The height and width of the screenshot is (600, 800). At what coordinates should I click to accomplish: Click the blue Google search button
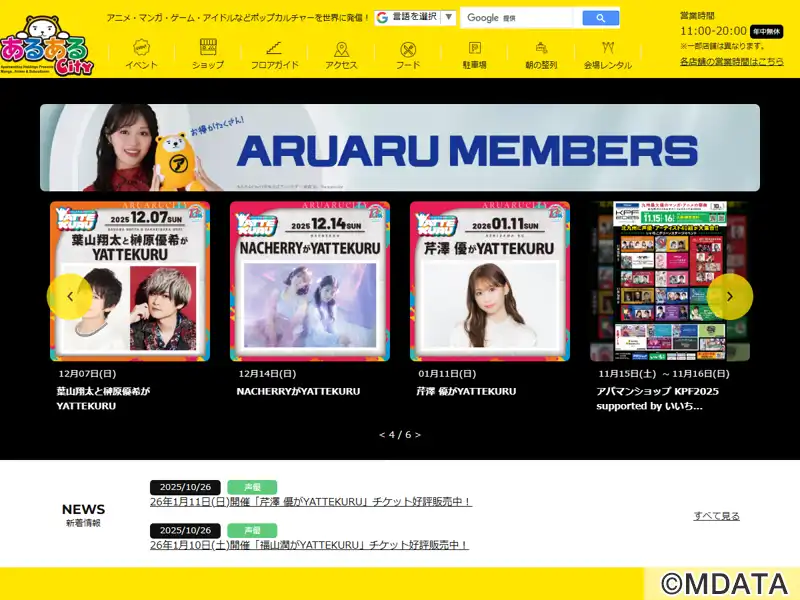tap(600, 18)
